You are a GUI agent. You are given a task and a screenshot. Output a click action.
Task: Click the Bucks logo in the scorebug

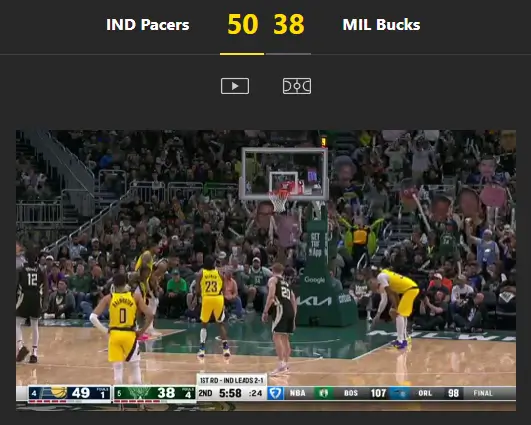point(139,393)
